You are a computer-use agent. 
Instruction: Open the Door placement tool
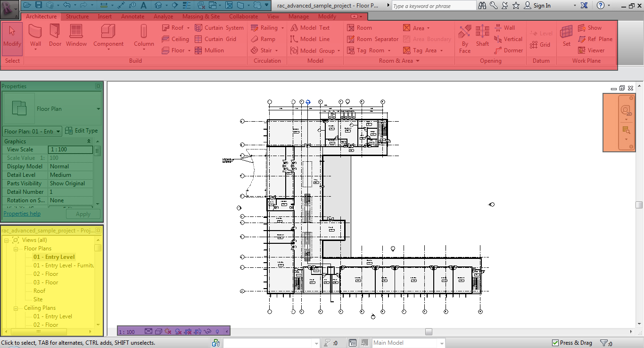pyautogui.click(x=55, y=35)
